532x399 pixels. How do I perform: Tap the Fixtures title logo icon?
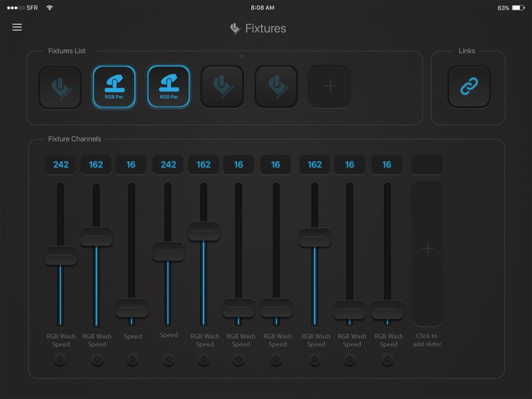[235, 28]
